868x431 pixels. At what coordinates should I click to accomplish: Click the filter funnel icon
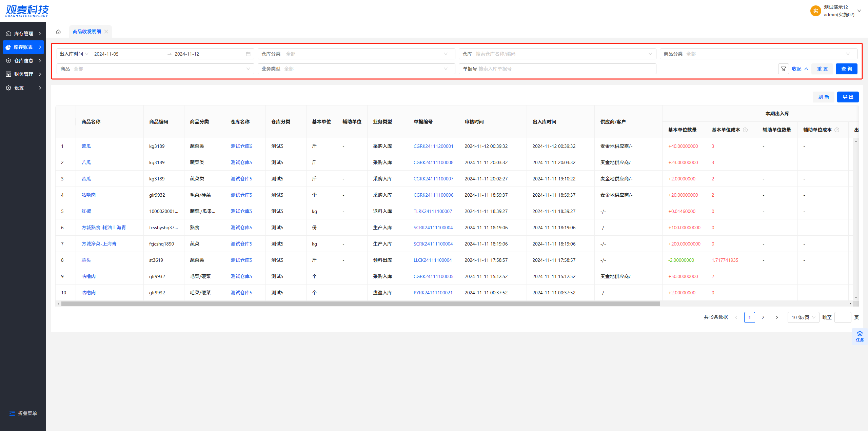coord(783,69)
